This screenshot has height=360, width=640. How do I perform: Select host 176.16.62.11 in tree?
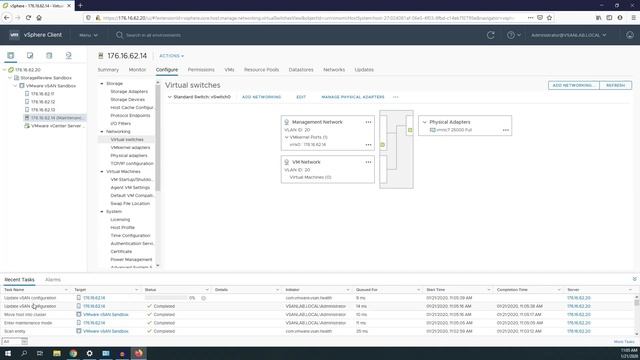(42, 94)
